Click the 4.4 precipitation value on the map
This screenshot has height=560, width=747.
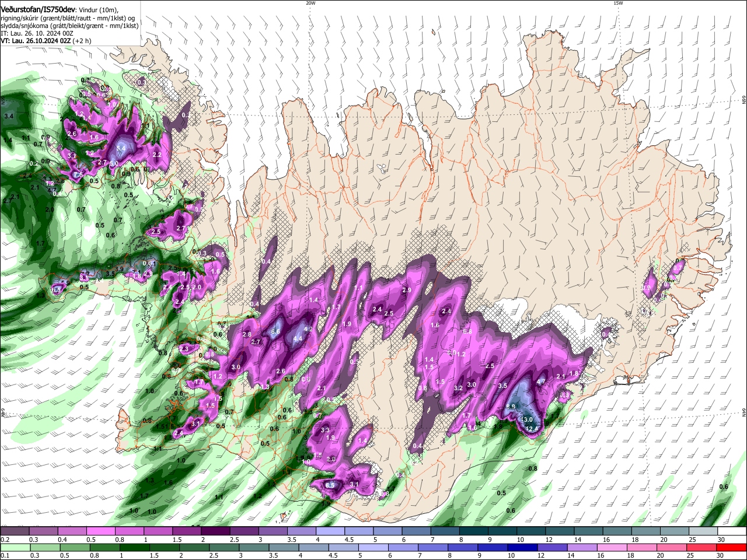298,338
